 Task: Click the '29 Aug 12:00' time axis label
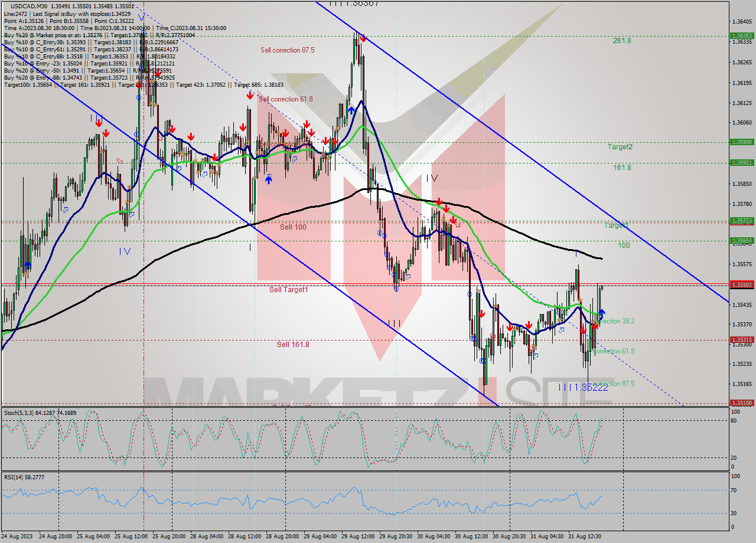click(357, 537)
